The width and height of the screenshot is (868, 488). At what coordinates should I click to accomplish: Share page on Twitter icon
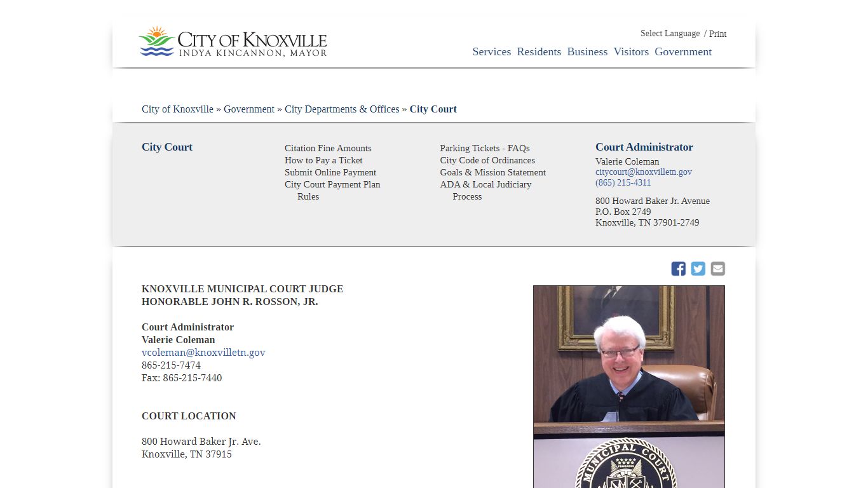point(698,269)
